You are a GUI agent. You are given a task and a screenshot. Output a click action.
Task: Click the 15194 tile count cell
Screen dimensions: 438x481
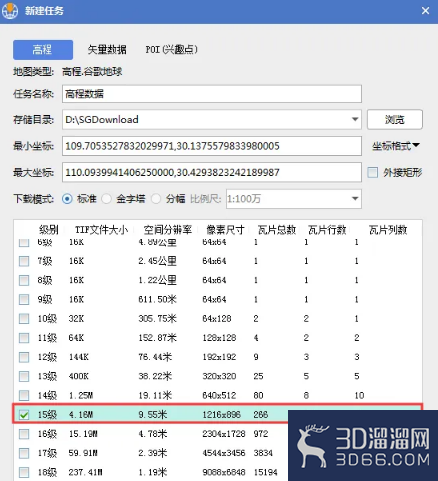265,472
